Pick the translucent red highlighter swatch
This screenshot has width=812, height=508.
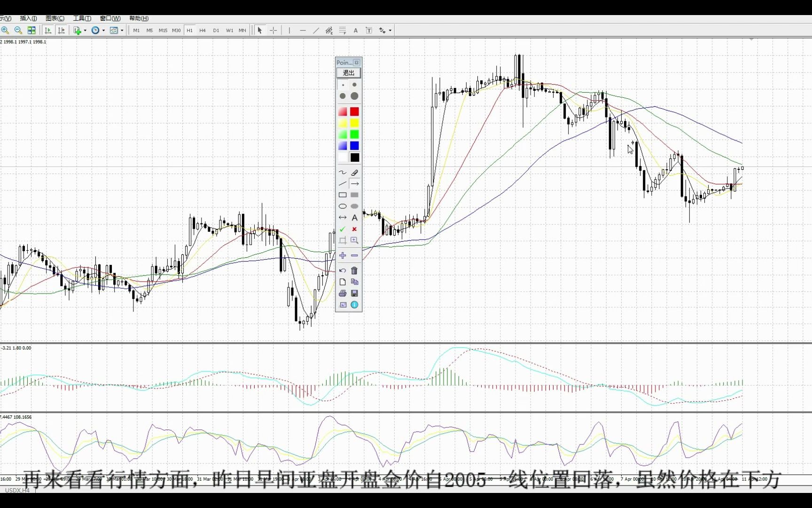(343, 111)
